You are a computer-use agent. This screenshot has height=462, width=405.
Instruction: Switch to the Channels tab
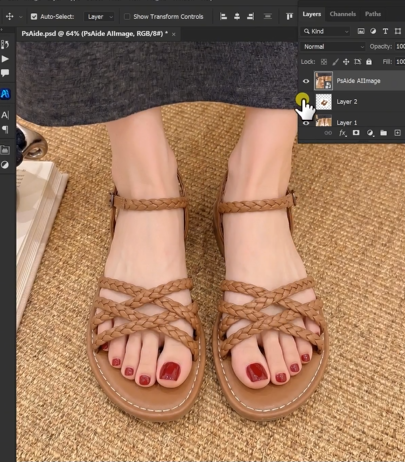(343, 14)
